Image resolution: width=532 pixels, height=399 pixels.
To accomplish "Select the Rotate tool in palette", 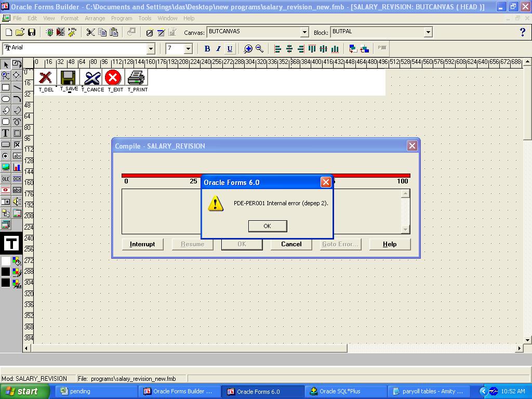I will pos(17,64).
